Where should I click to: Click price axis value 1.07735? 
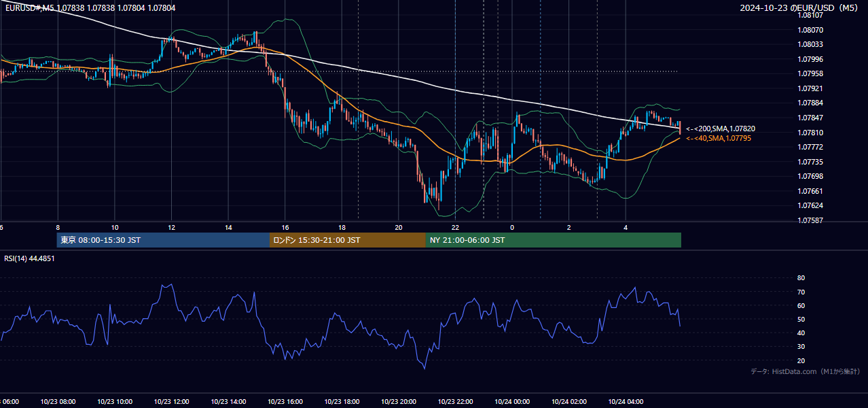(x=811, y=162)
